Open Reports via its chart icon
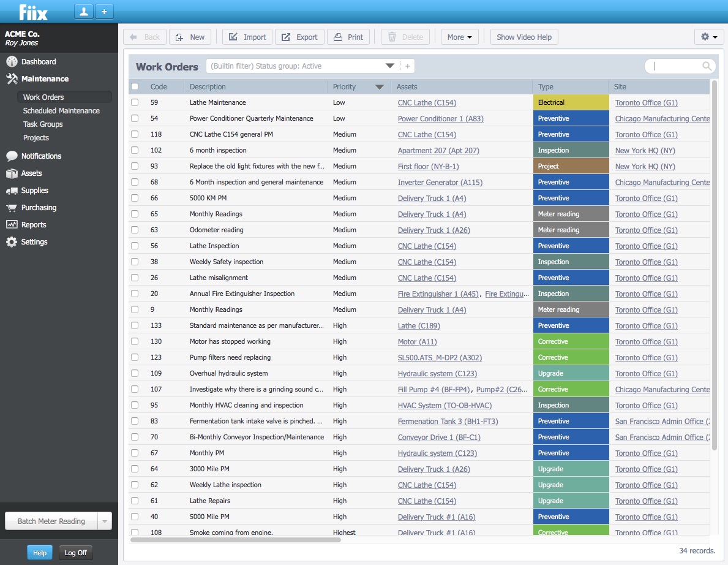Viewport: 728px width, 565px height. tap(12, 225)
